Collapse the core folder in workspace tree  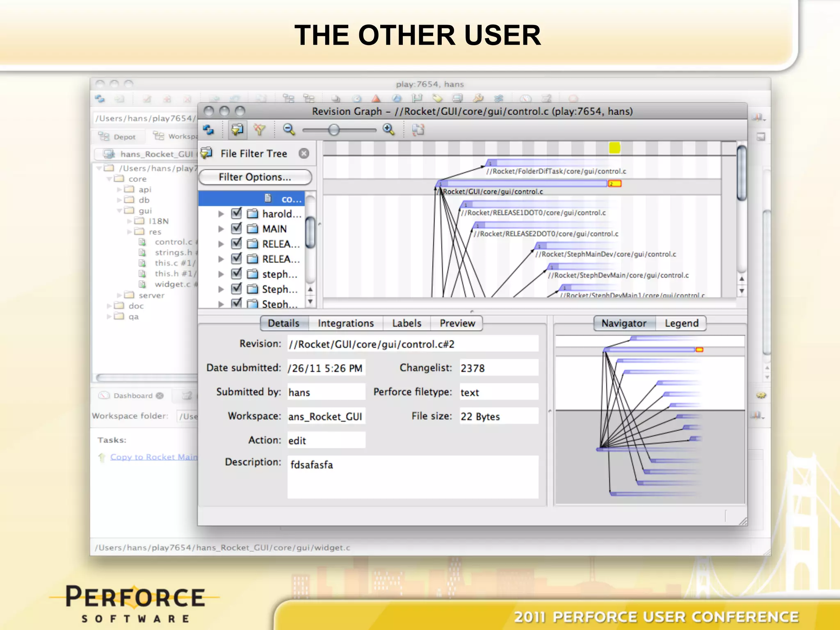110,179
